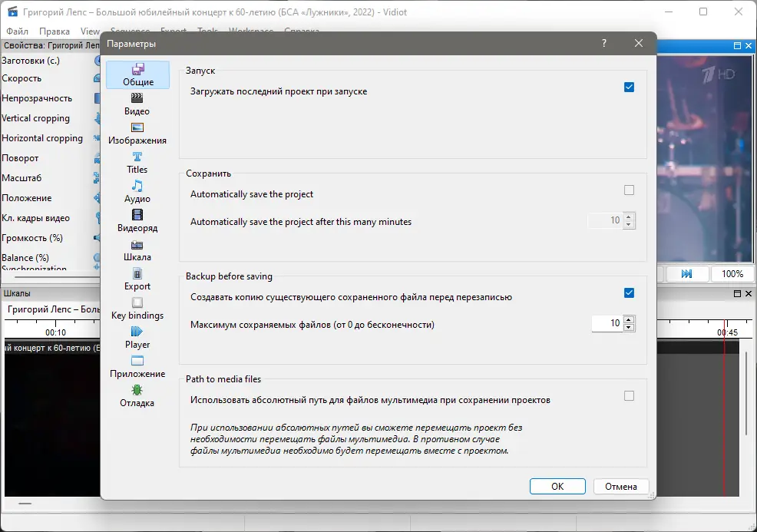Click the maximum saved files value field
Image resolution: width=757 pixels, height=532 pixels.
coord(607,323)
